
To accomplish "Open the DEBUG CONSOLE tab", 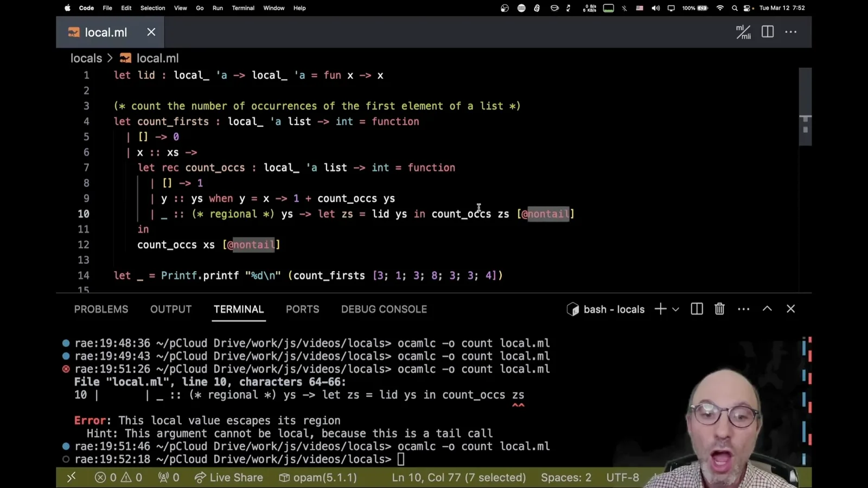I will point(384,309).
